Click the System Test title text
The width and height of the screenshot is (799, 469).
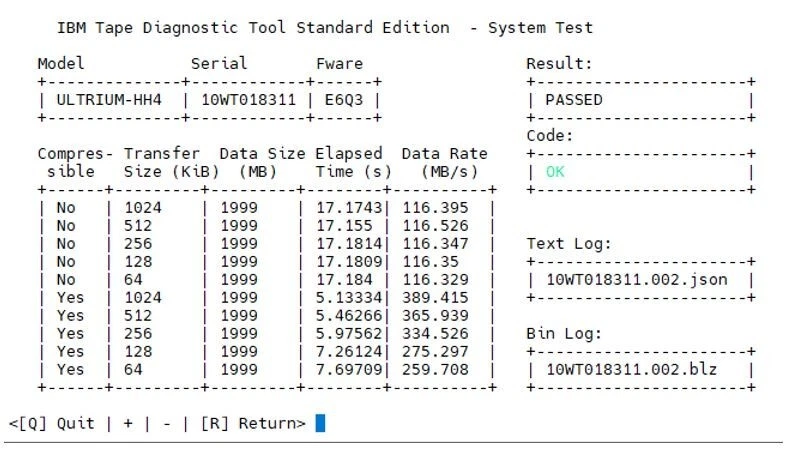pos(540,27)
